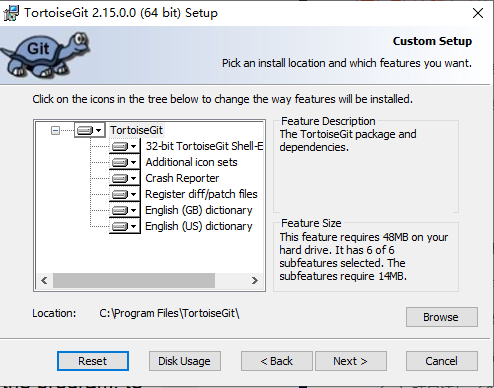
Task: Click the English (US) dictionary drive icon
Action: coord(120,226)
